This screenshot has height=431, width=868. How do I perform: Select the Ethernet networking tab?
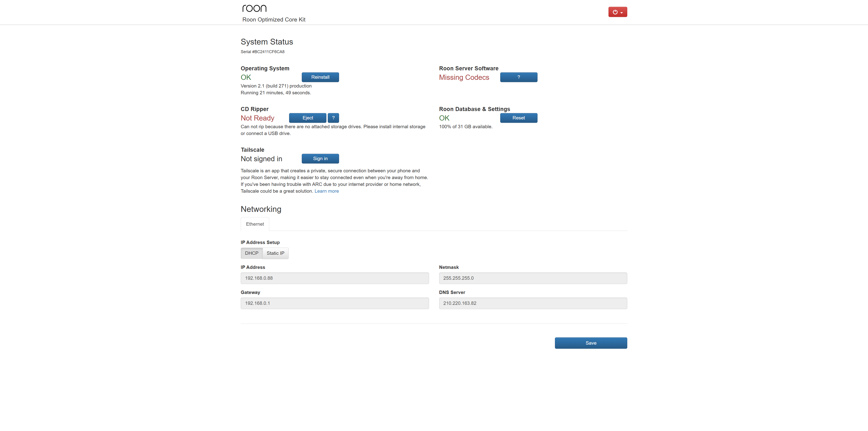[255, 224]
